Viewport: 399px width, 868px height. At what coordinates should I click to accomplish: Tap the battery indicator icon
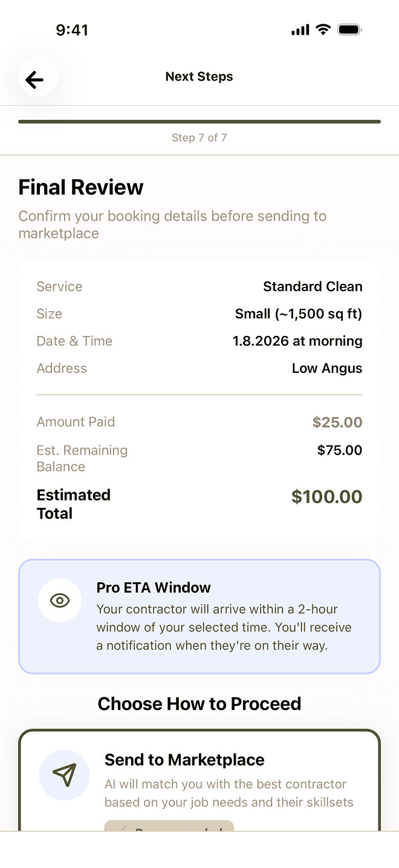click(x=349, y=30)
